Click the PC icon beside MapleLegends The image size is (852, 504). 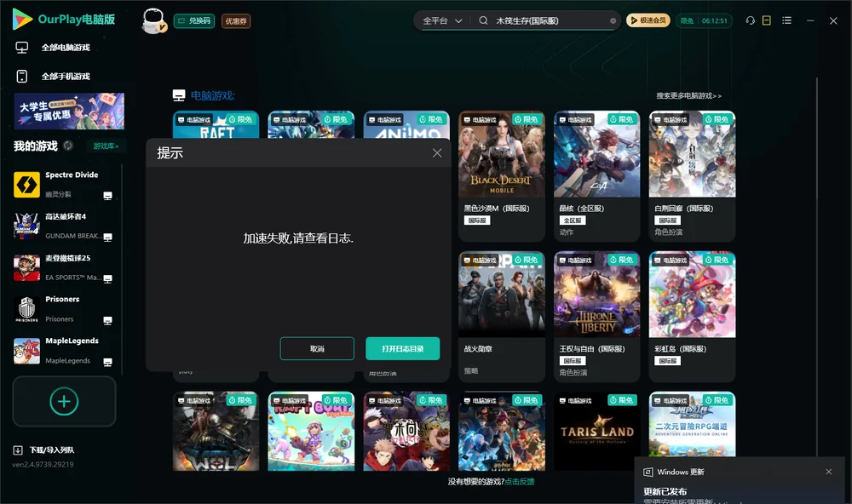pos(107,363)
